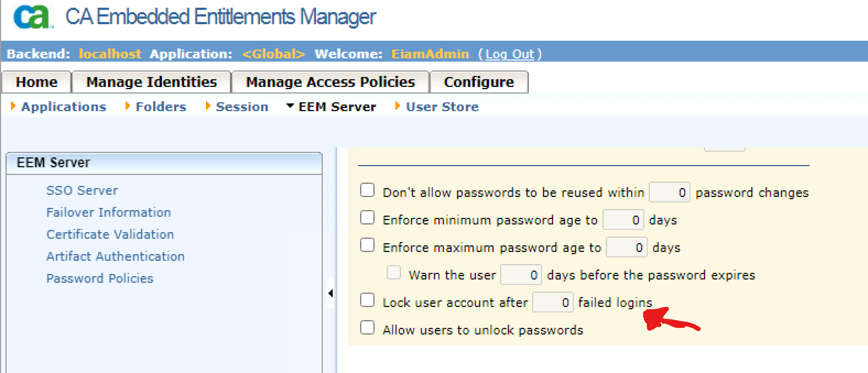
Task: Open the SSO Server settings link
Action: coord(82,191)
